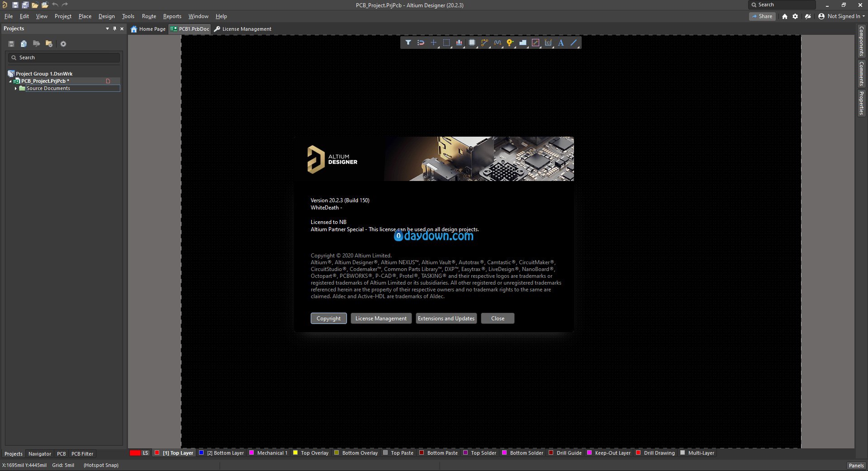Select the Place Component chip icon
This screenshot has height=471, width=868.
coord(472,43)
